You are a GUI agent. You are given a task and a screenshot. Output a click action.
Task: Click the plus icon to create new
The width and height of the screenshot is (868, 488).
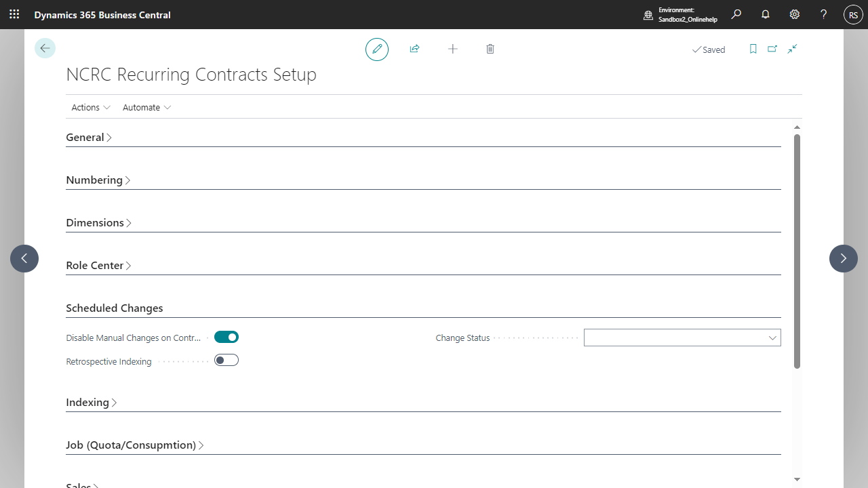tap(452, 49)
